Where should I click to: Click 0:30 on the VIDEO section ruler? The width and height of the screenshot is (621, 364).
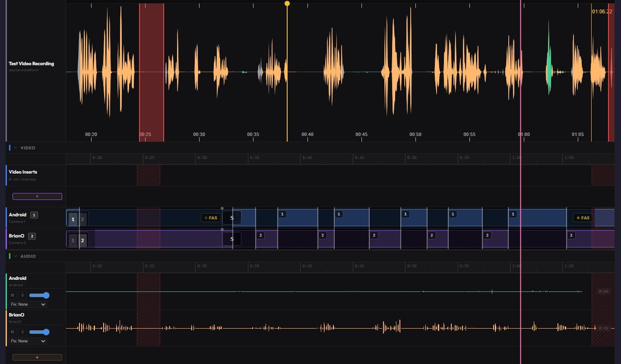click(202, 158)
